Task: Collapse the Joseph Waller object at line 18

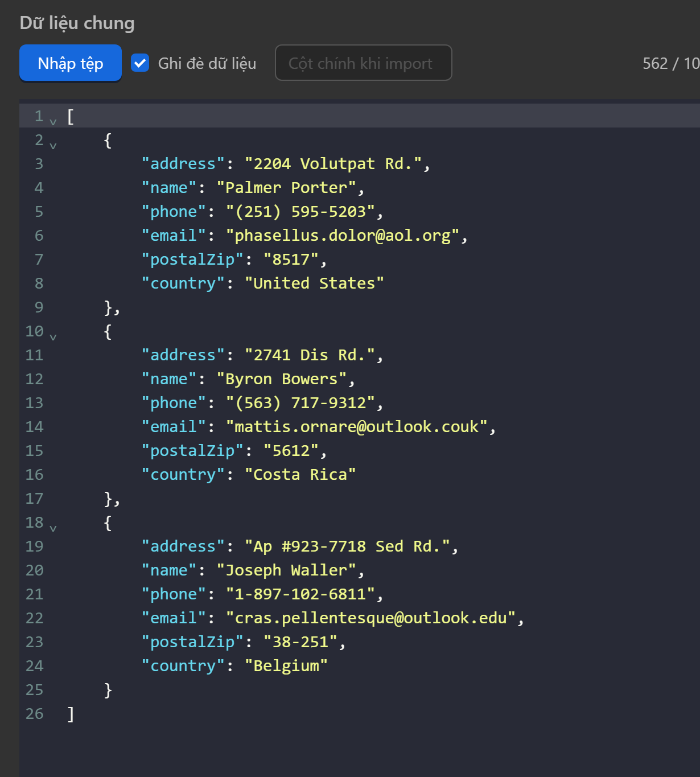Action: (x=53, y=528)
